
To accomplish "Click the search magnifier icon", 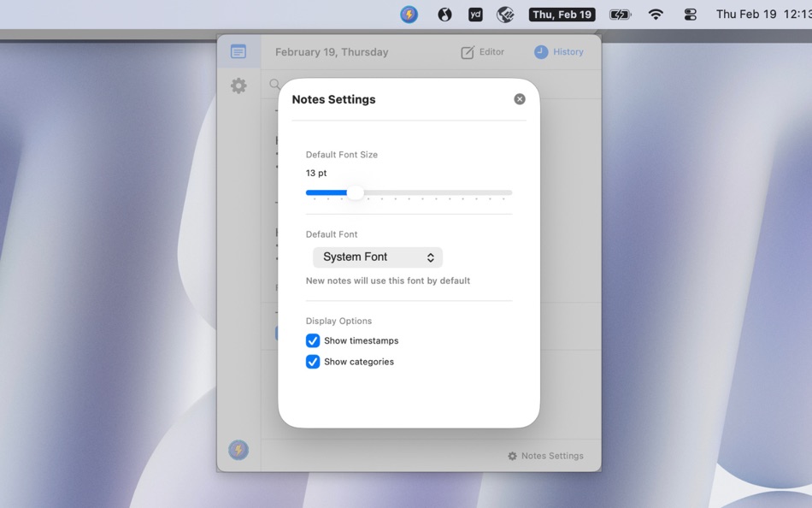I will click(x=274, y=84).
